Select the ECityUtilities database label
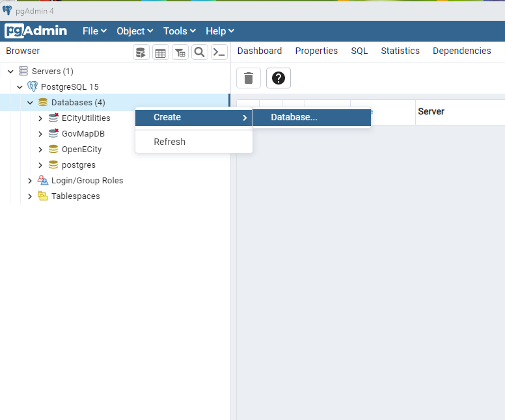 tap(86, 118)
